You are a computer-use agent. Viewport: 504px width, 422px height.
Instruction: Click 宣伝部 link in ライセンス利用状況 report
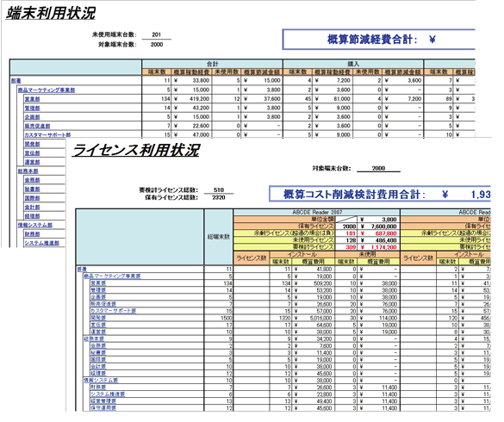click(x=98, y=325)
